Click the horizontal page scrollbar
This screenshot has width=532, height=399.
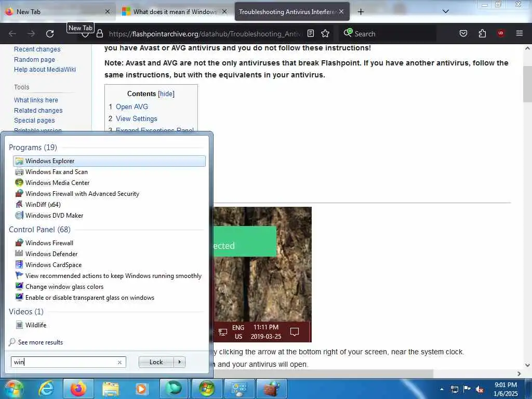(323, 374)
